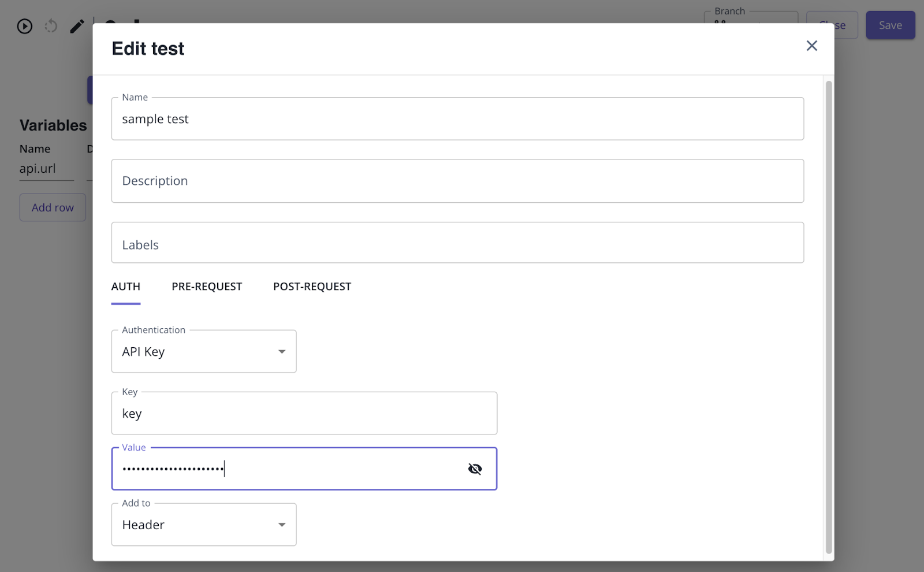Focus the Name field containing sample test

457,119
